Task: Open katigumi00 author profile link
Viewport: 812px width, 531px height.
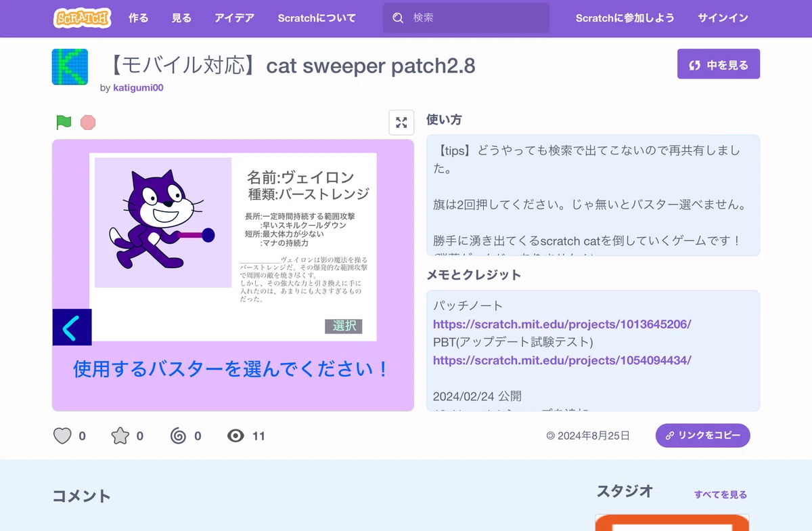Action: 138,87
